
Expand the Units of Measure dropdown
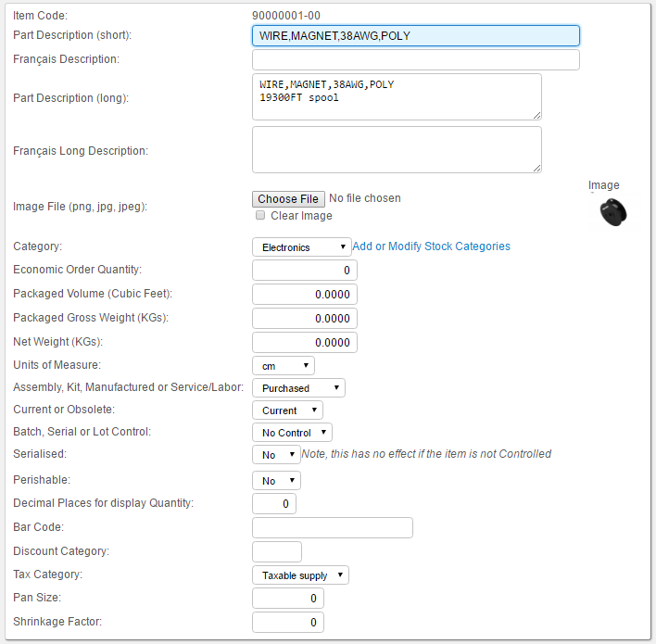(x=284, y=366)
